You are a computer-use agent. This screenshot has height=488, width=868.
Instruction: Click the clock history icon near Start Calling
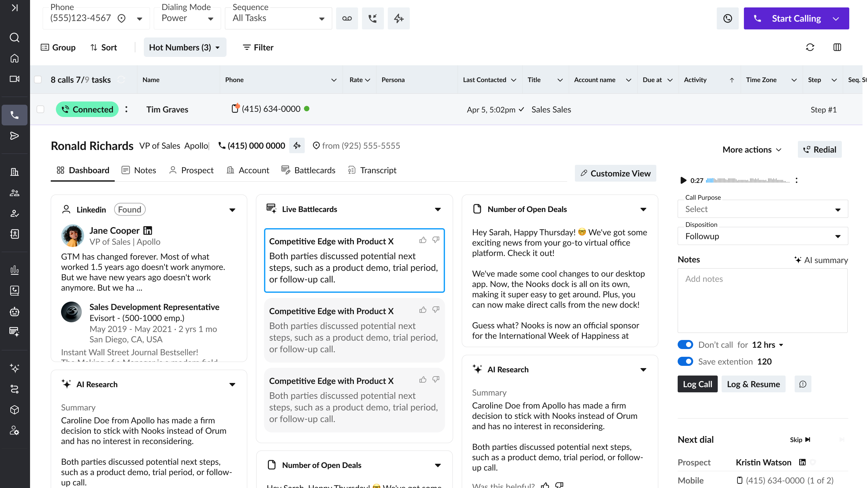tap(727, 18)
